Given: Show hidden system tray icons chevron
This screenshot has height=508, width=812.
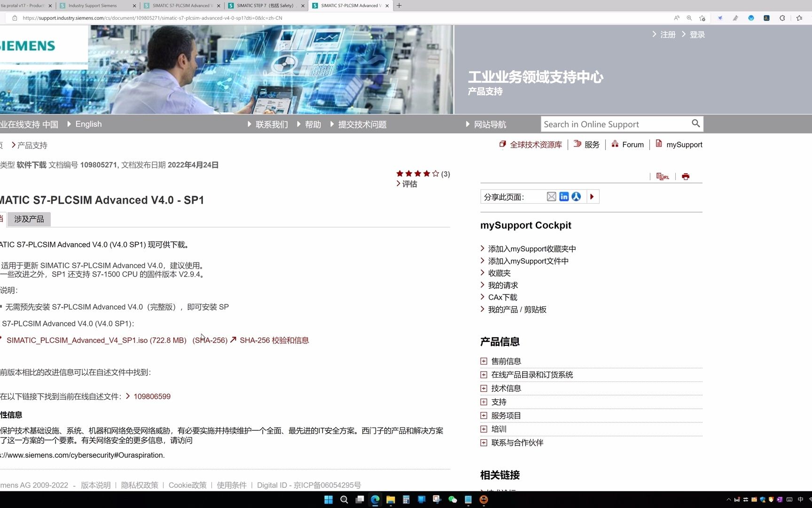Looking at the screenshot, I should (x=728, y=500).
